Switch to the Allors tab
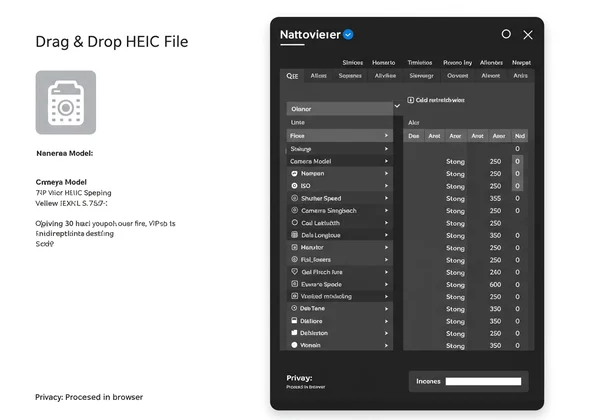 [x=318, y=76]
